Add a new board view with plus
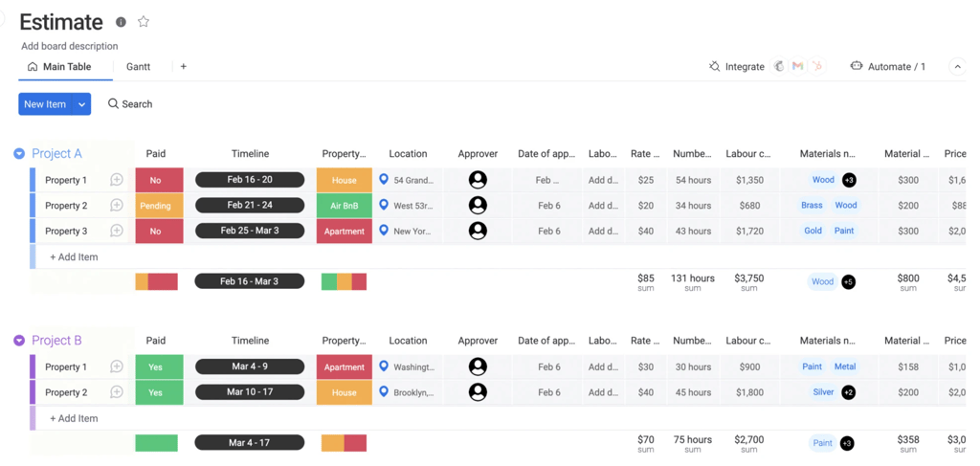 [184, 67]
